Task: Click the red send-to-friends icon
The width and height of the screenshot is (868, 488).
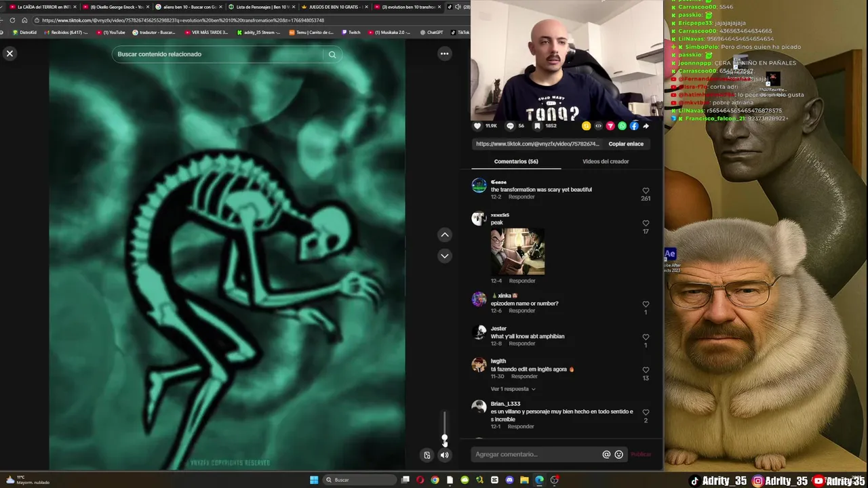Action: coord(610,126)
